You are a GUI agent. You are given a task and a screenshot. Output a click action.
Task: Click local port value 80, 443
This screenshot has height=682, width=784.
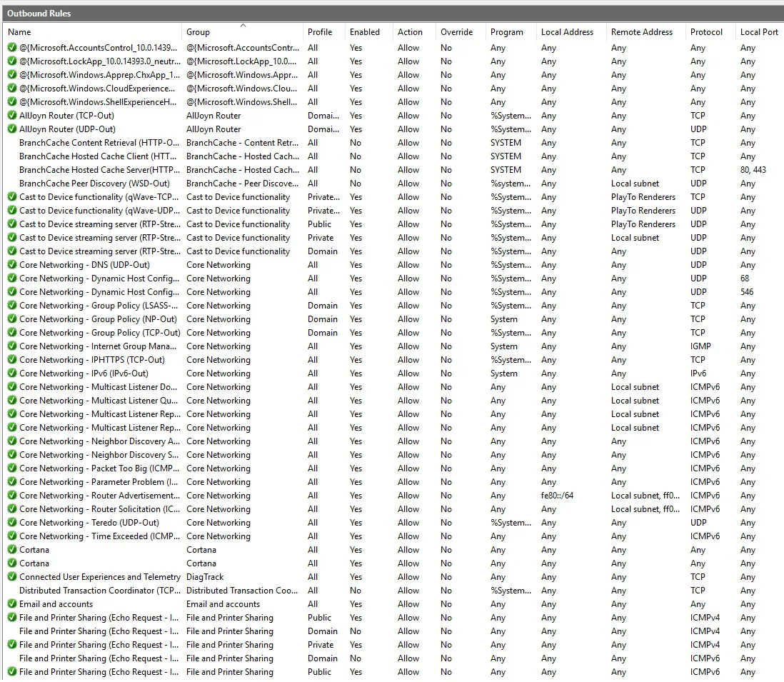[x=753, y=169]
